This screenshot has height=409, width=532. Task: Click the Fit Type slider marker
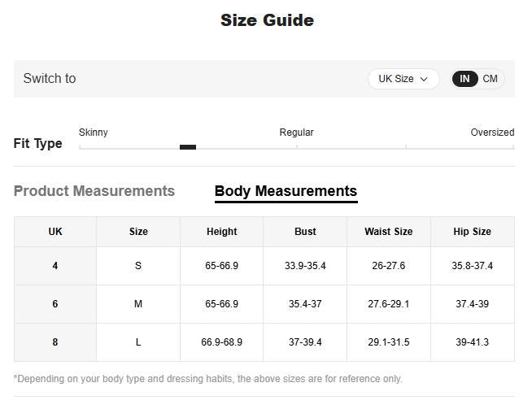(x=188, y=147)
